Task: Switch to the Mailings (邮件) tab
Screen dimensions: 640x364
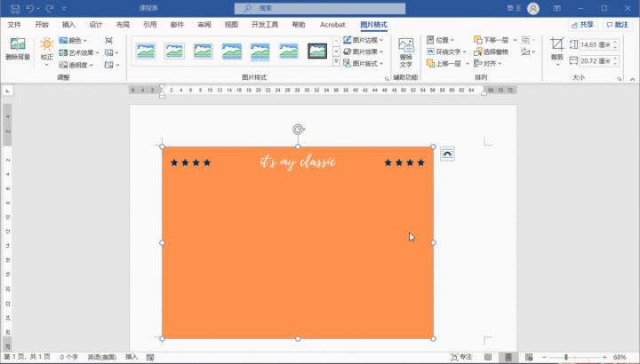Action: tap(177, 25)
